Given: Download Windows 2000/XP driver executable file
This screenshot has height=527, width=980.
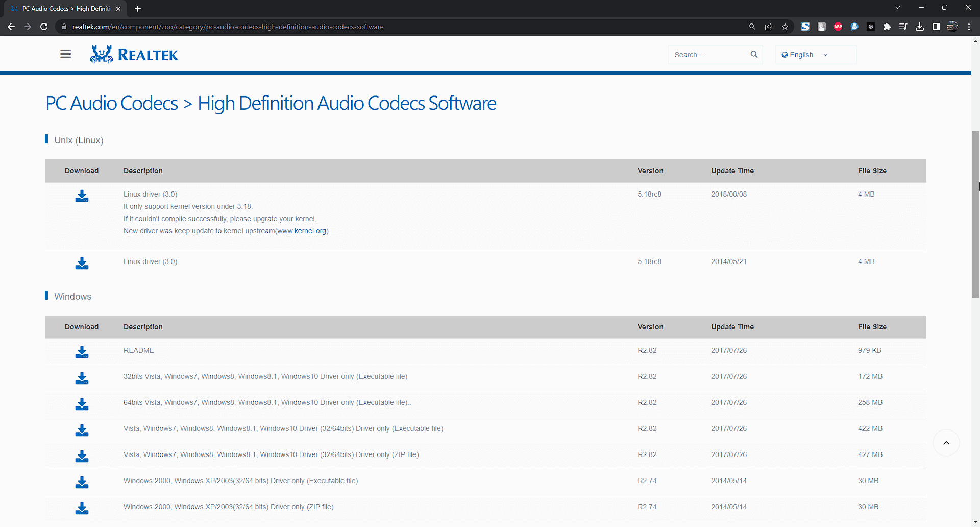Looking at the screenshot, I should click(x=82, y=483).
